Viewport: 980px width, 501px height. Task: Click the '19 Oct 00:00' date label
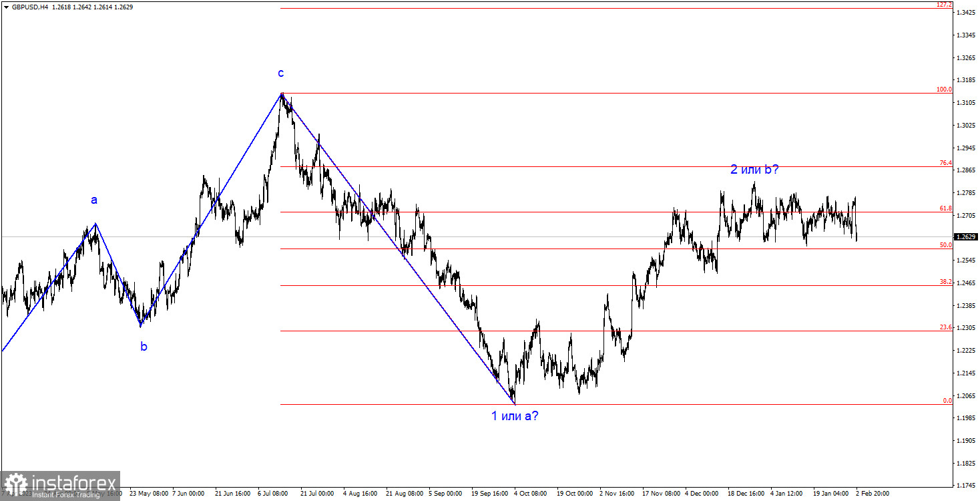(x=576, y=494)
